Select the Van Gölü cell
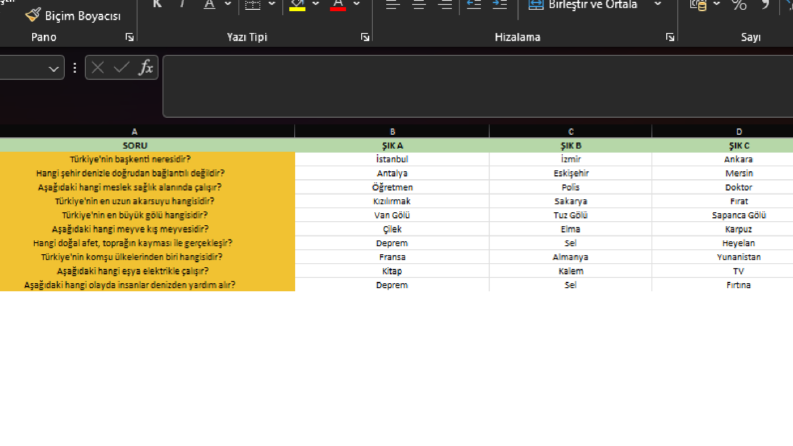The image size is (793, 446). pyautogui.click(x=392, y=215)
